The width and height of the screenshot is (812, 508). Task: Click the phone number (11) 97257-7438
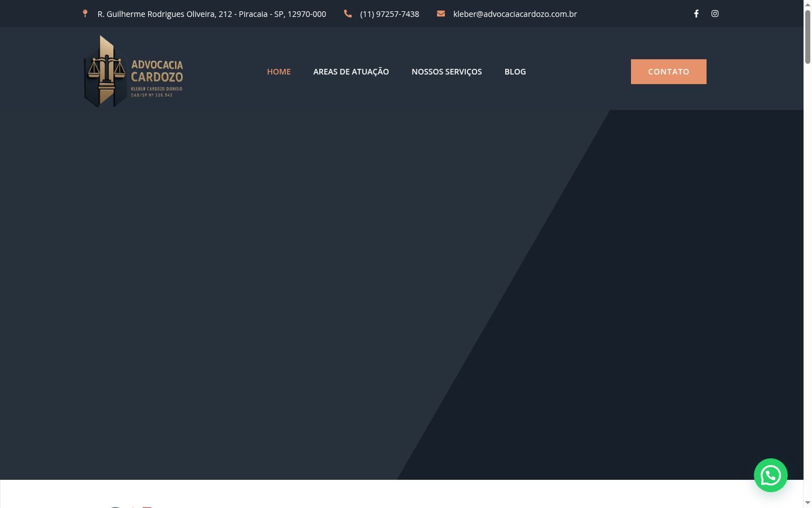click(390, 14)
